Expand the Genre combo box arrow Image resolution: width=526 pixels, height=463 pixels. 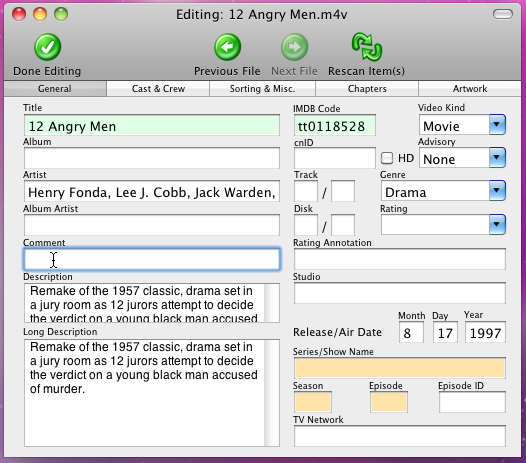tap(497, 191)
